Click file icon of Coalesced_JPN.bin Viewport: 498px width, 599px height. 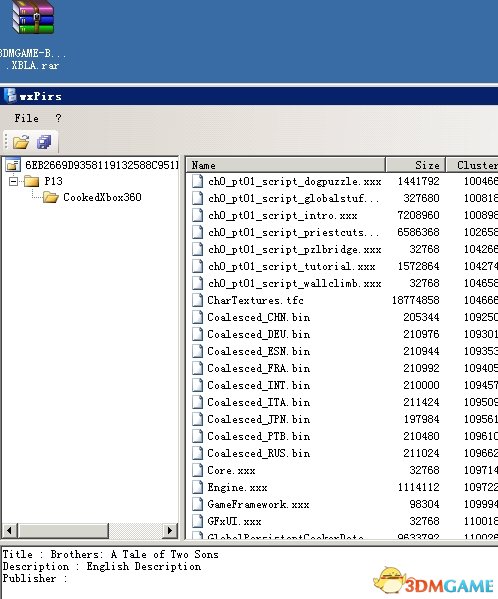pos(197,419)
